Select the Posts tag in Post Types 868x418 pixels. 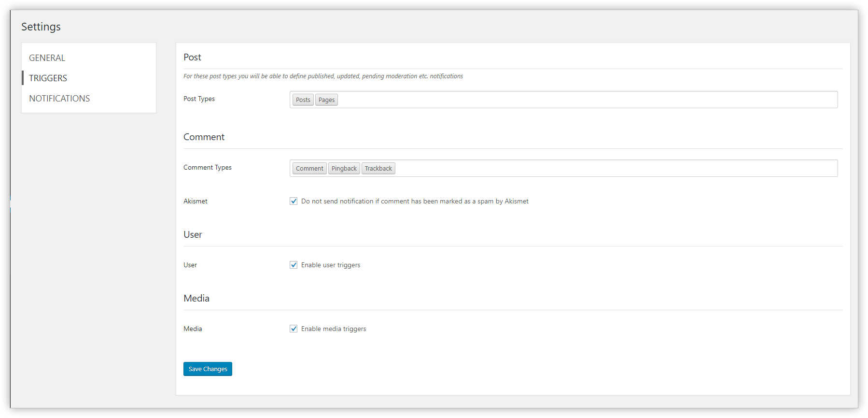pyautogui.click(x=303, y=100)
